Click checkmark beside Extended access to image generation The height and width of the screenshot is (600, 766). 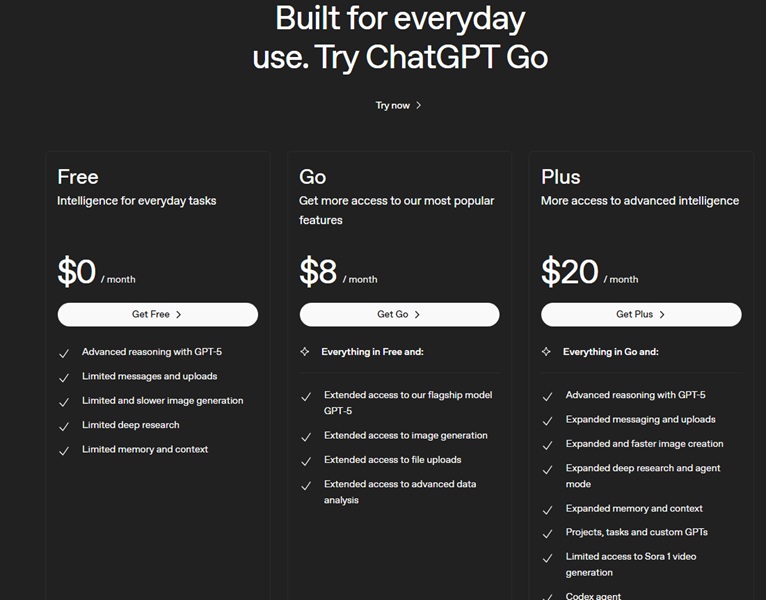pos(306,437)
